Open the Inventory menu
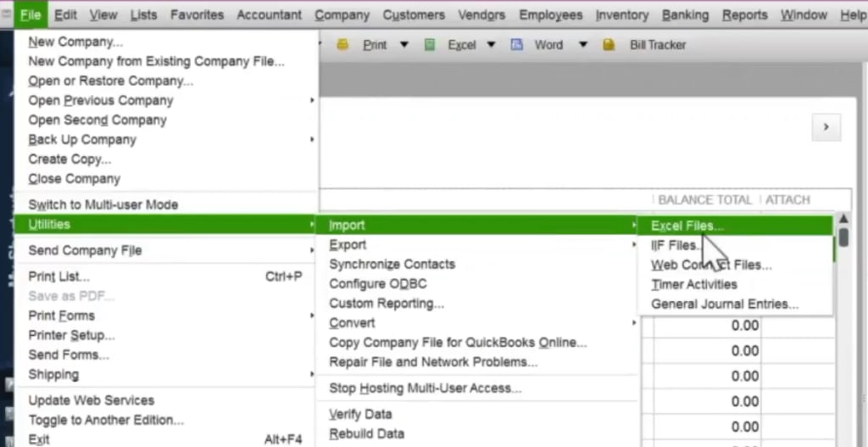 click(622, 15)
